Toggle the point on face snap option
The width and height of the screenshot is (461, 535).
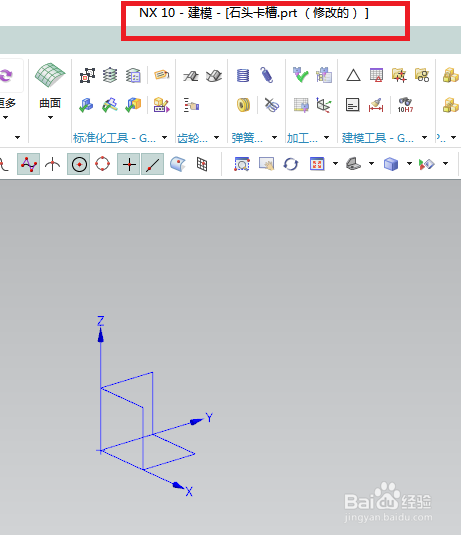177,164
